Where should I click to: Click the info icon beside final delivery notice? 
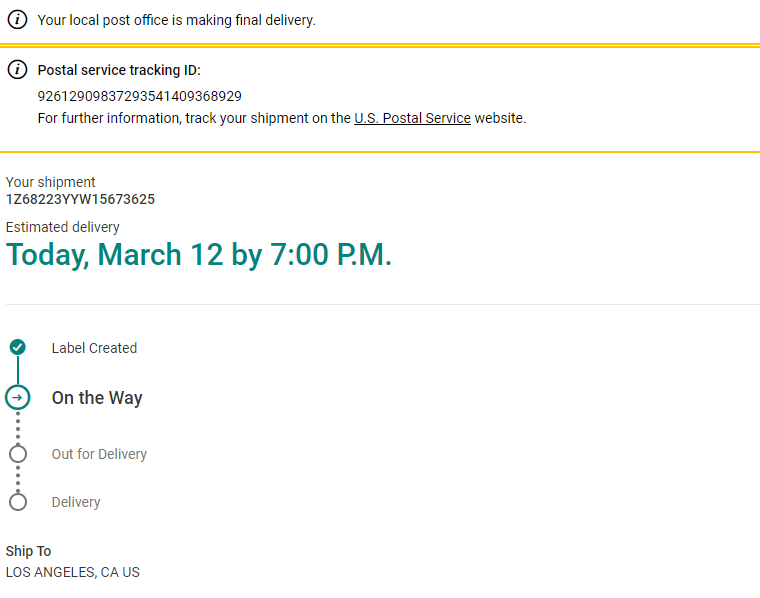(17, 20)
